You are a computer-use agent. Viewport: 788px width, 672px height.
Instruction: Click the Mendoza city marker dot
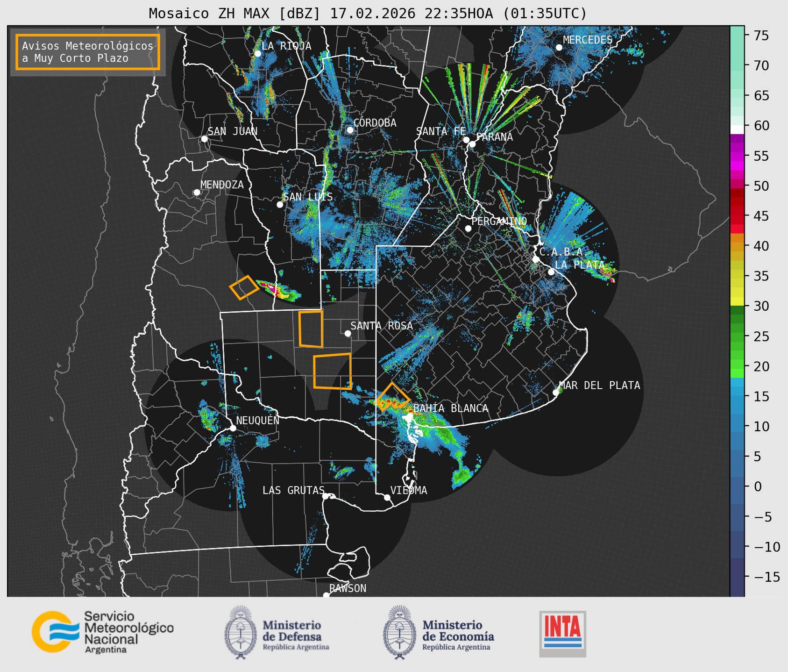(197, 193)
